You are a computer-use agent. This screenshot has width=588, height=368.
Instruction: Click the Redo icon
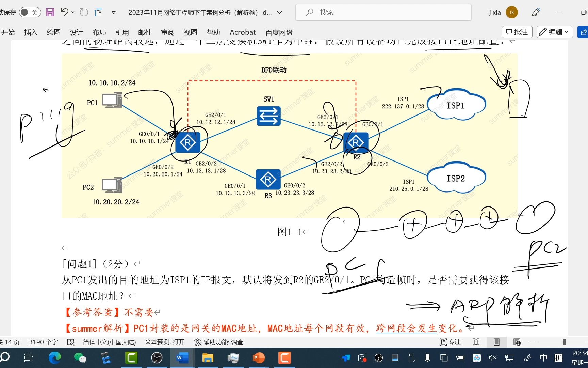coord(84,12)
